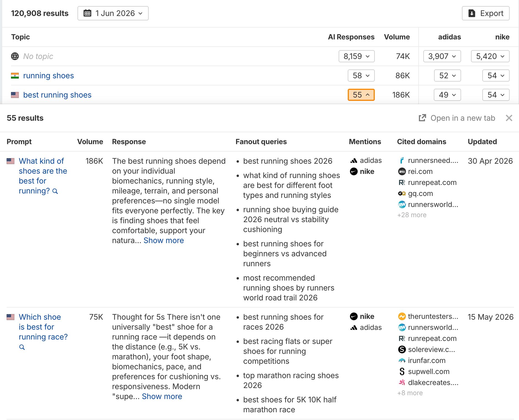519x420 pixels.
Task: Click the Mentions column header
Action: 365,142
